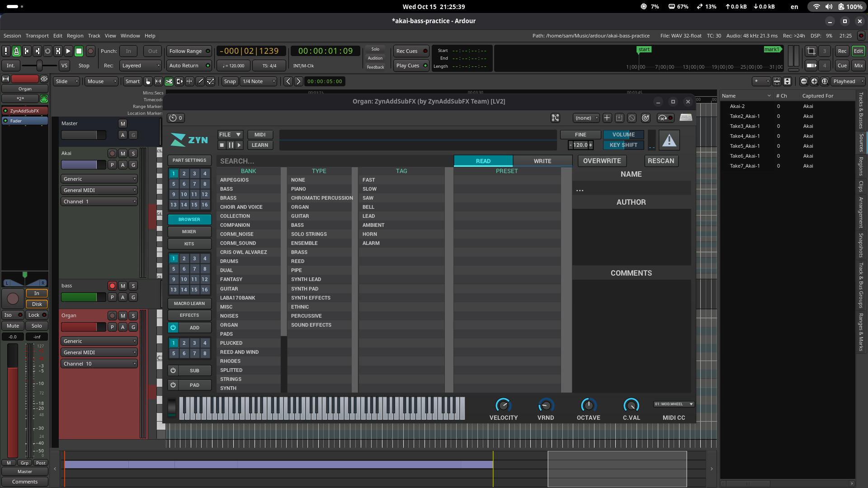Toggle the ADD synth power button
The image size is (868, 488).
[x=173, y=328]
